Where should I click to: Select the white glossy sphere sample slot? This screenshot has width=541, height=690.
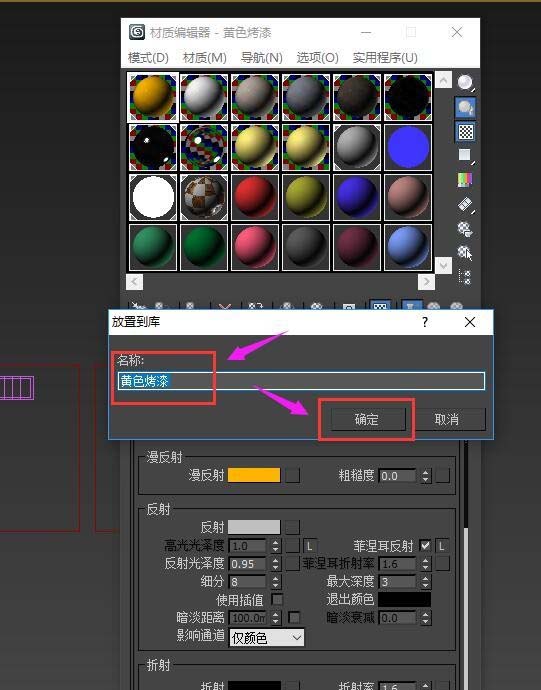(x=204, y=97)
